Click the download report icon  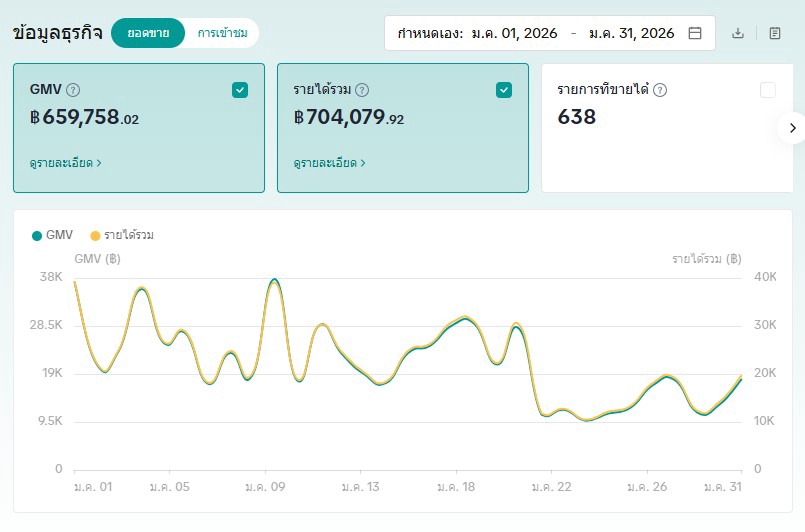tap(738, 33)
